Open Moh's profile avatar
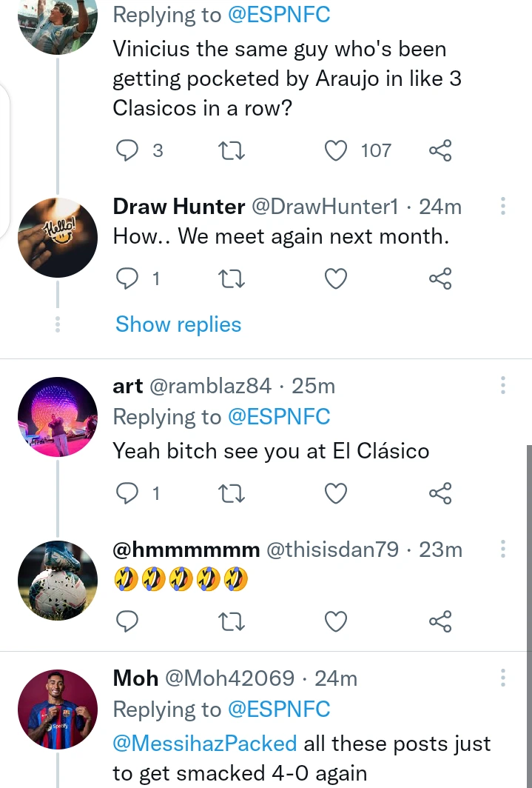This screenshot has height=788, width=532. (x=58, y=709)
